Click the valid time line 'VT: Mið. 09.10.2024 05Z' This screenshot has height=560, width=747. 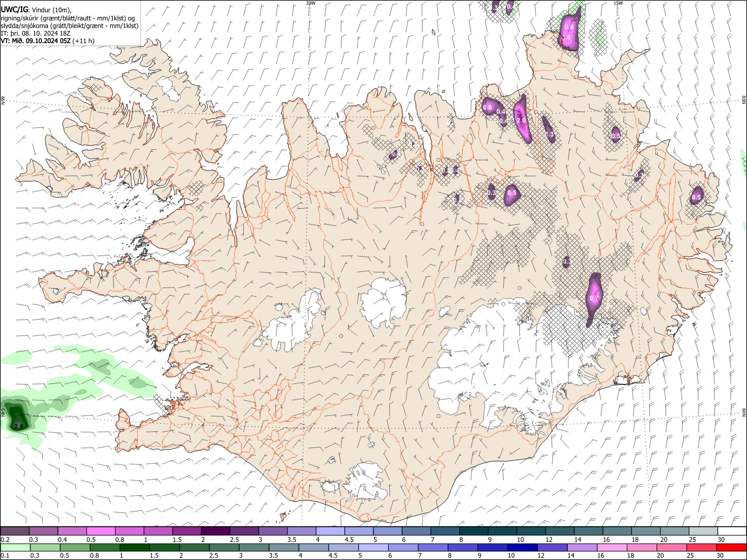(36, 41)
